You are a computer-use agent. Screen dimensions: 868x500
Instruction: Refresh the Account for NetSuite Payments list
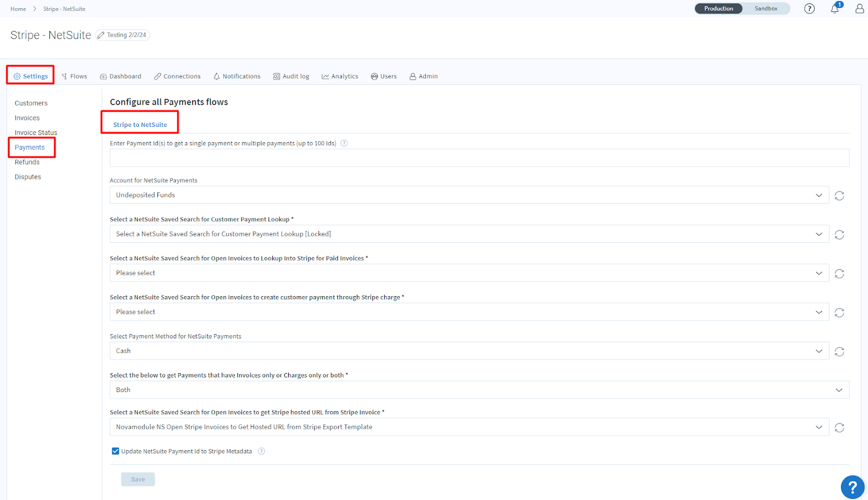pos(839,196)
